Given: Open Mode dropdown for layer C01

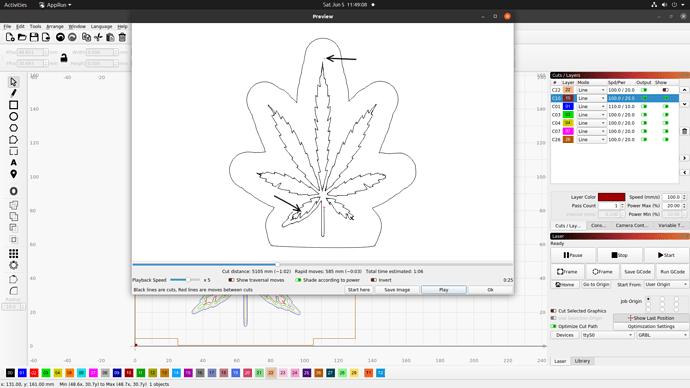Looking at the screenshot, I should [x=591, y=106].
